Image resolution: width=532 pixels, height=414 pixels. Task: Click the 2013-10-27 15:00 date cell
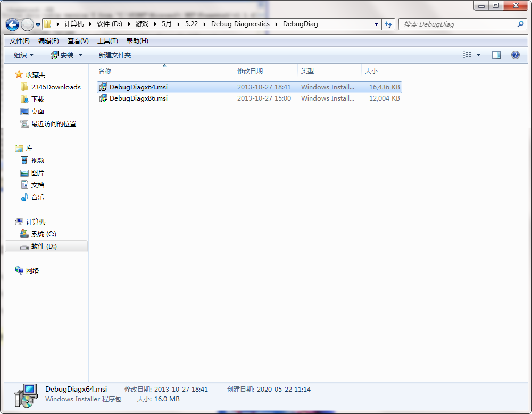[264, 98]
